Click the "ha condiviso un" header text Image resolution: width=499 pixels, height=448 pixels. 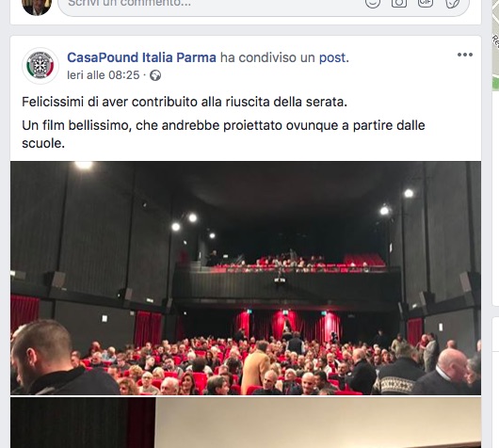[267, 57]
